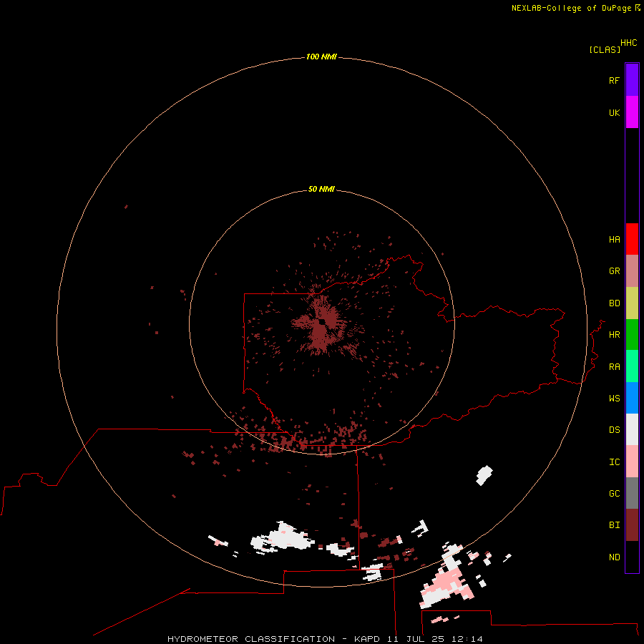The height and width of the screenshot is (644, 644).
Task: Click the BD legend label
Action: point(614,303)
